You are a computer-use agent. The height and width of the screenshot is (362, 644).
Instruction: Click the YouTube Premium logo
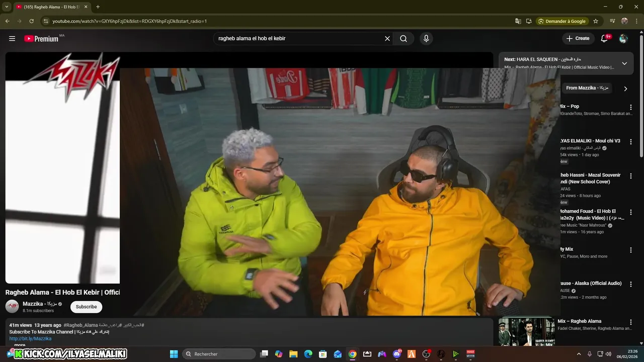click(x=41, y=39)
